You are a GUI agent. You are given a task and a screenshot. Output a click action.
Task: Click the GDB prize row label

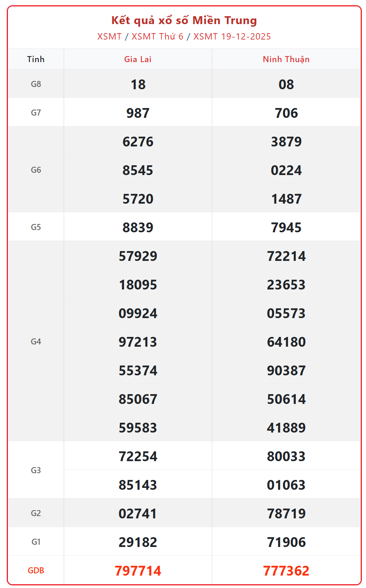36,570
